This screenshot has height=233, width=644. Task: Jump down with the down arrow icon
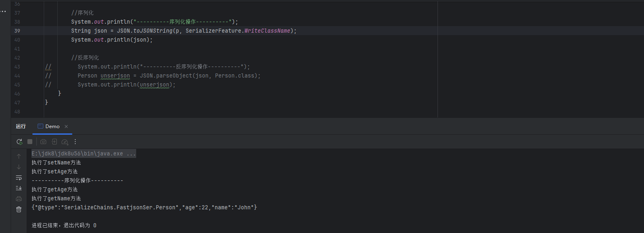click(x=19, y=167)
